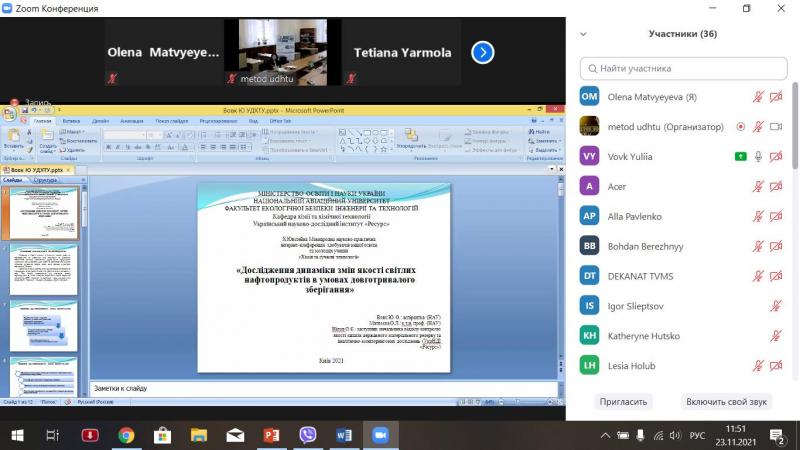
Task: Switch to Слайды pane tab
Action: point(13,180)
